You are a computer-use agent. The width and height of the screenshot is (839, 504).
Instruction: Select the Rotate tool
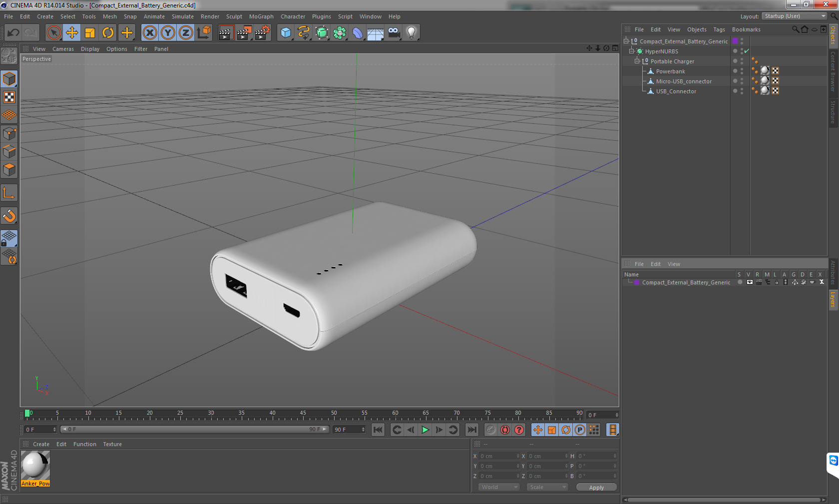point(108,33)
